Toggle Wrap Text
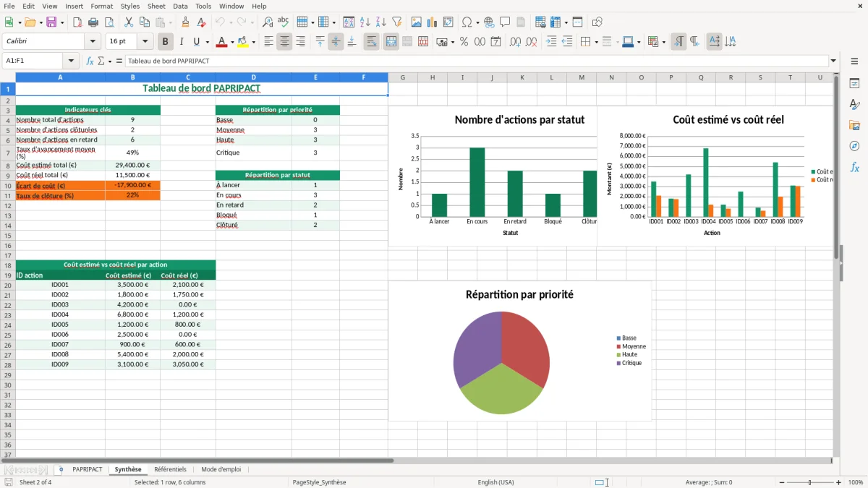This screenshot has width=868, height=488. (372, 42)
